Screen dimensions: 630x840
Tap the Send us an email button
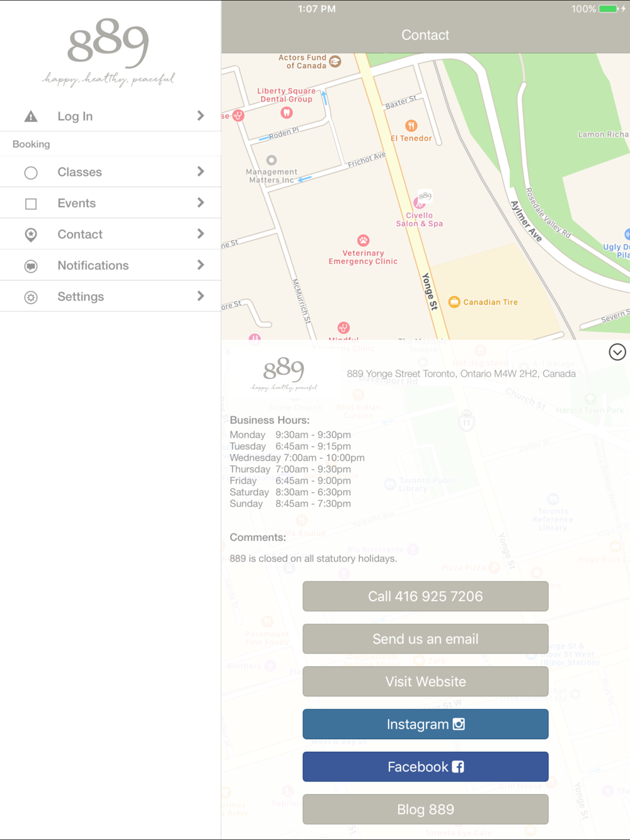pyautogui.click(x=425, y=639)
